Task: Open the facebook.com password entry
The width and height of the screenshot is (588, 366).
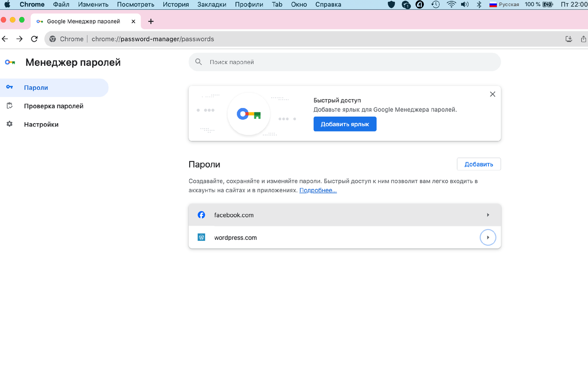Action: [x=344, y=215]
